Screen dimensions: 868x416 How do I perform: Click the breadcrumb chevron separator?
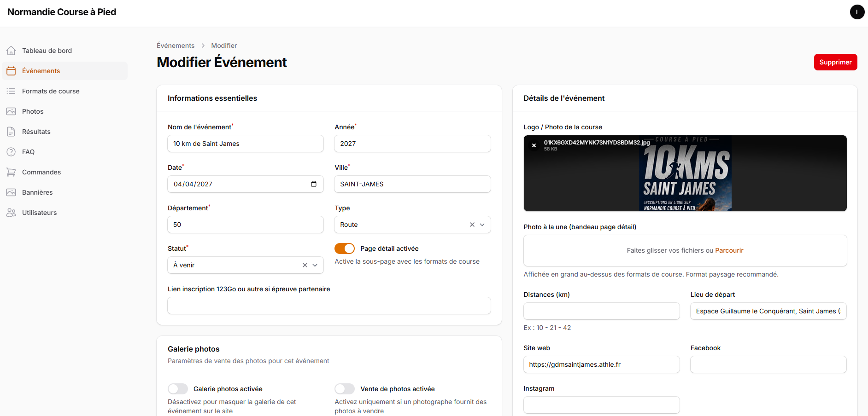203,46
